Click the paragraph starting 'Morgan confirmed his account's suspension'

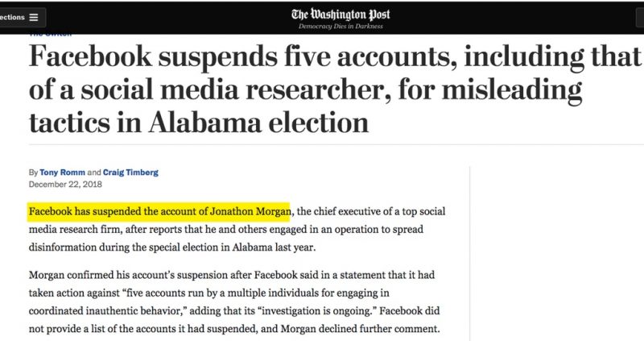point(234,302)
